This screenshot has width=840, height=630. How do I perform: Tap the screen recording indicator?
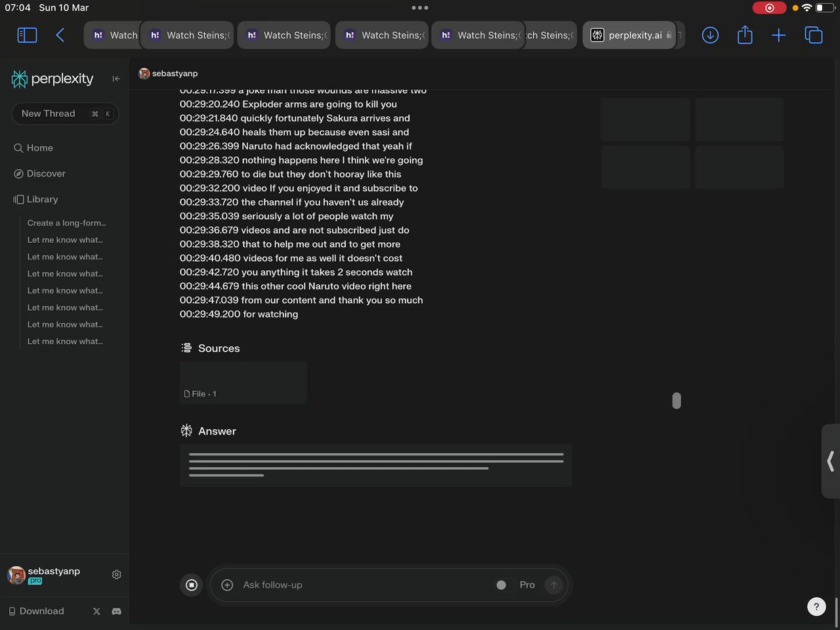pyautogui.click(x=769, y=8)
